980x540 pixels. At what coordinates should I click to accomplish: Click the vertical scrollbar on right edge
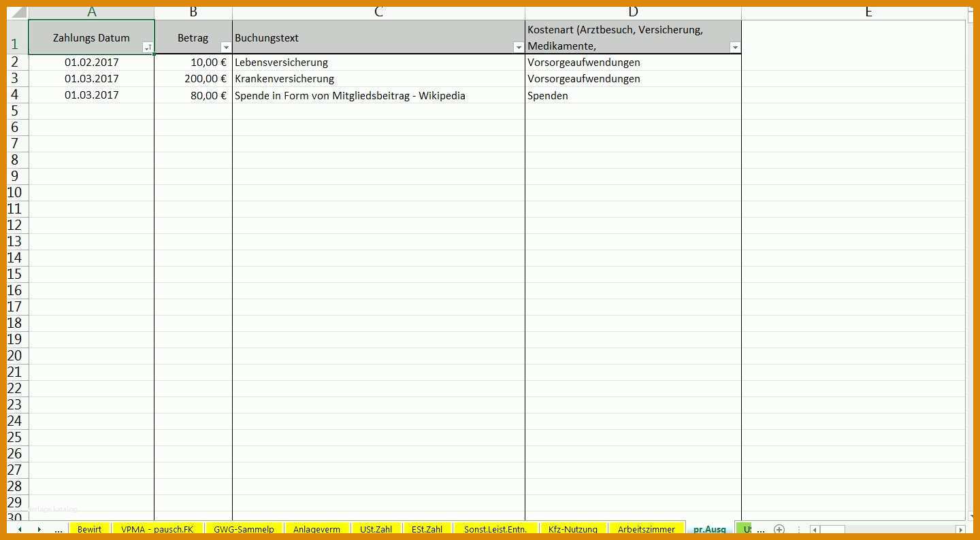point(969,265)
